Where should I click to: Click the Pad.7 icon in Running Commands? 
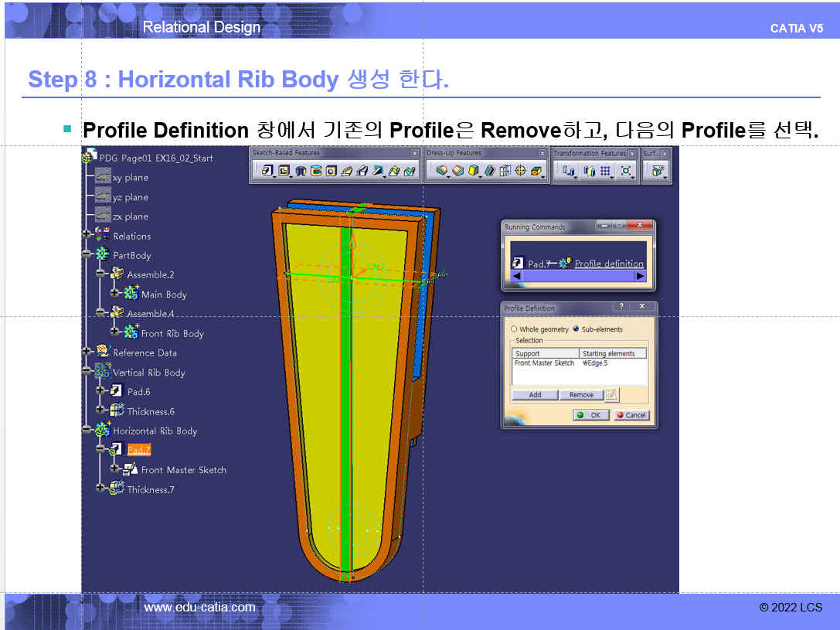(519, 264)
